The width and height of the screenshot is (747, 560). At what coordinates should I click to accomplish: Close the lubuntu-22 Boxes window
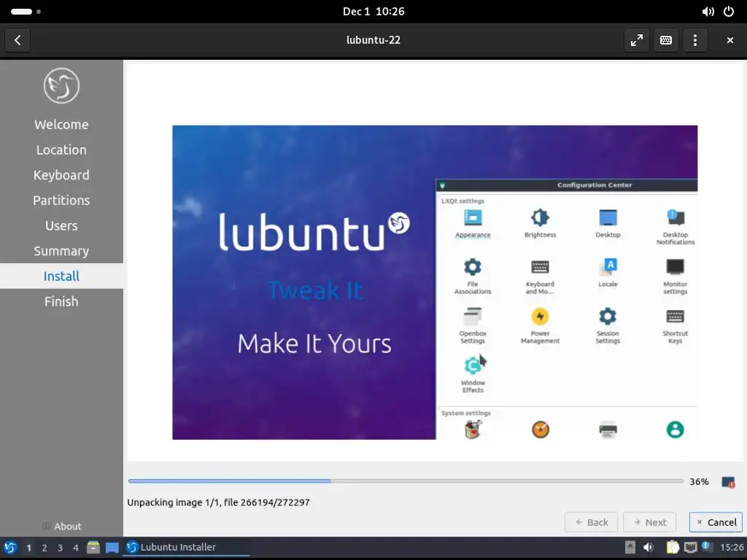(729, 40)
